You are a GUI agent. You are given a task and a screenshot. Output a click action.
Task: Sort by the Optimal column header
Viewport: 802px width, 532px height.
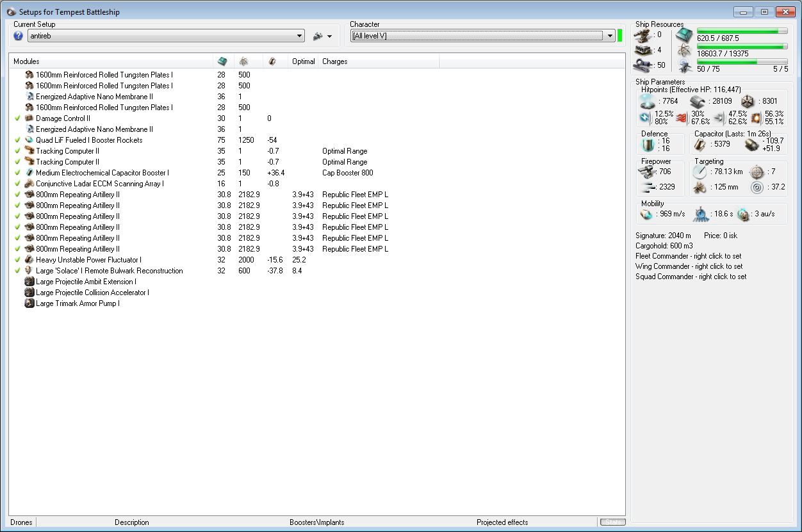304,61
